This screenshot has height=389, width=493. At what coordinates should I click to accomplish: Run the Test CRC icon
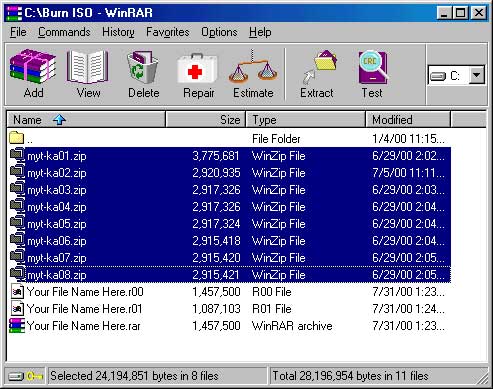coord(373,67)
